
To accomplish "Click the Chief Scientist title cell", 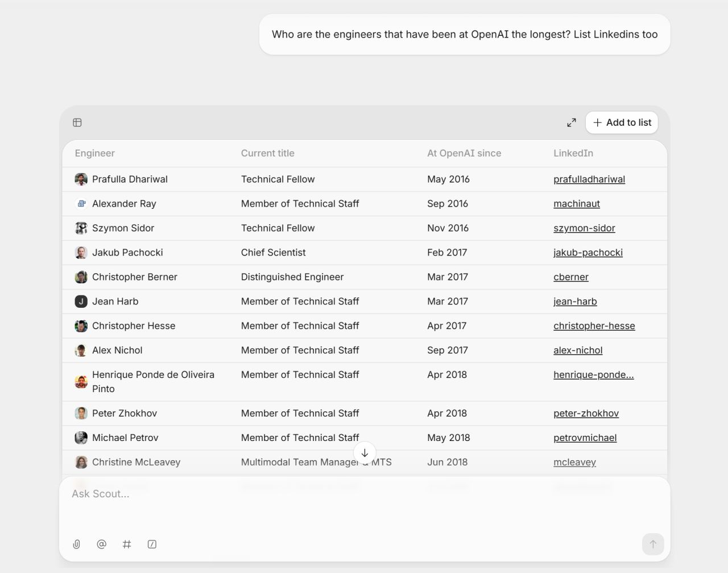I will [x=274, y=253].
